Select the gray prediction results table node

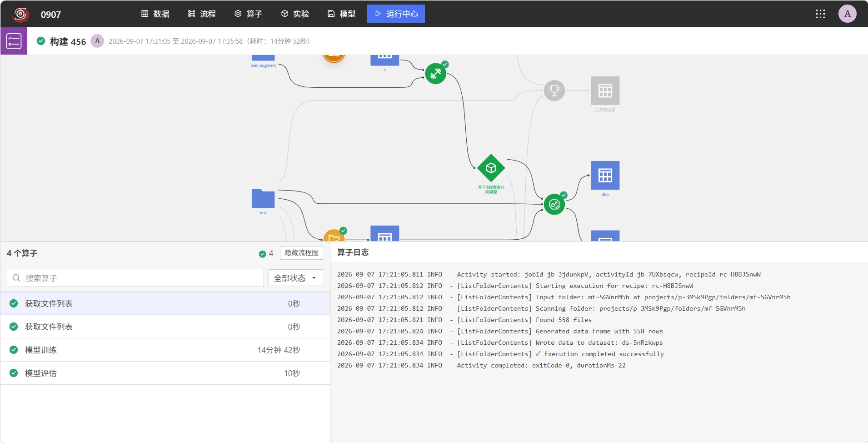(605, 91)
